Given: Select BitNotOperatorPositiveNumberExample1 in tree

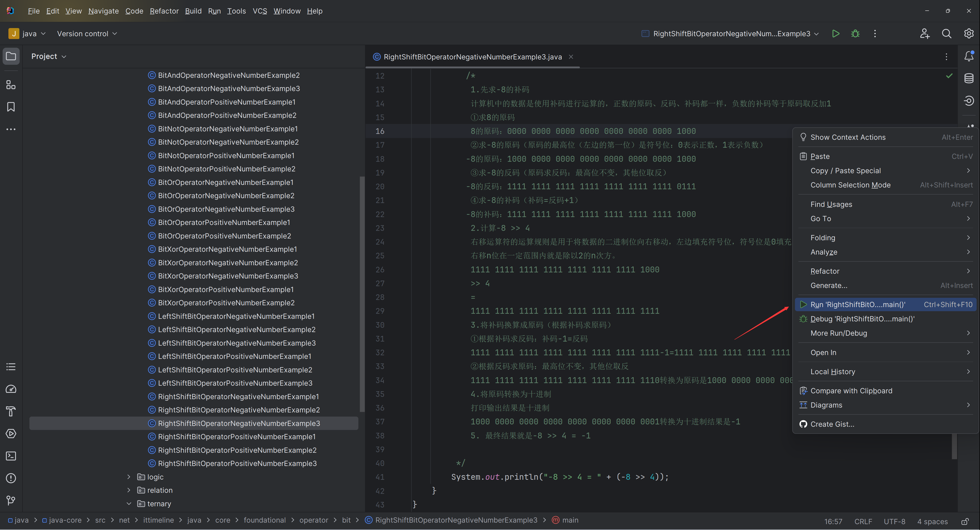Looking at the screenshot, I should pyautogui.click(x=221, y=155).
